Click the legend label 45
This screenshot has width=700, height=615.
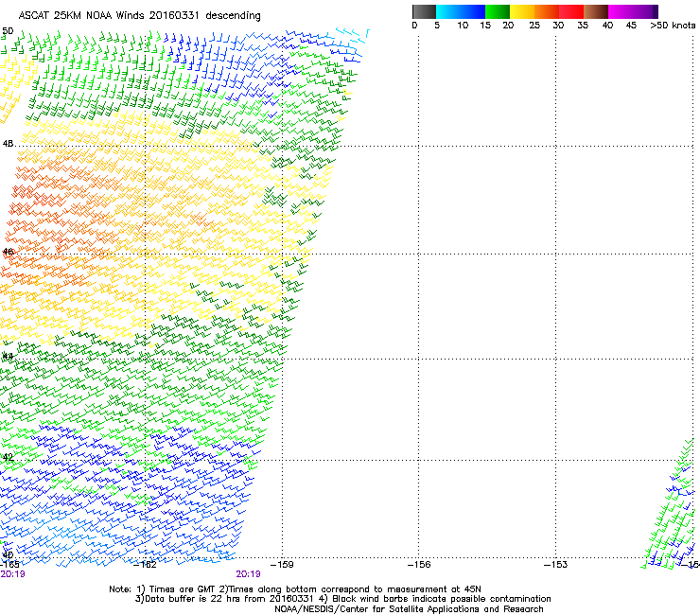(x=631, y=25)
